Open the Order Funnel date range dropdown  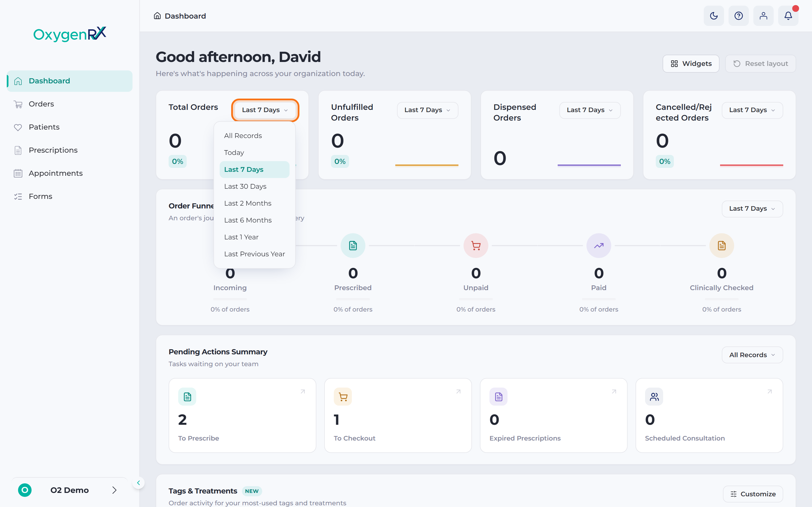[x=752, y=208]
